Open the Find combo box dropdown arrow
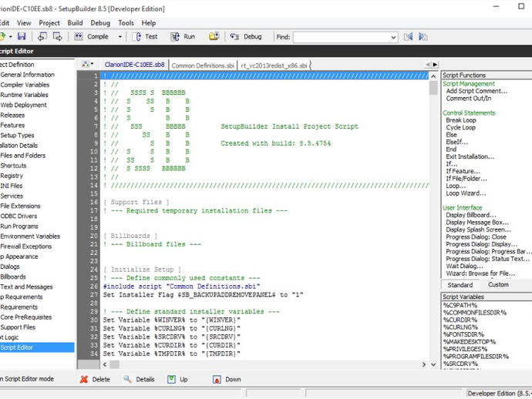Viewport: 532px width, 399px height. (x=393, y=37)
